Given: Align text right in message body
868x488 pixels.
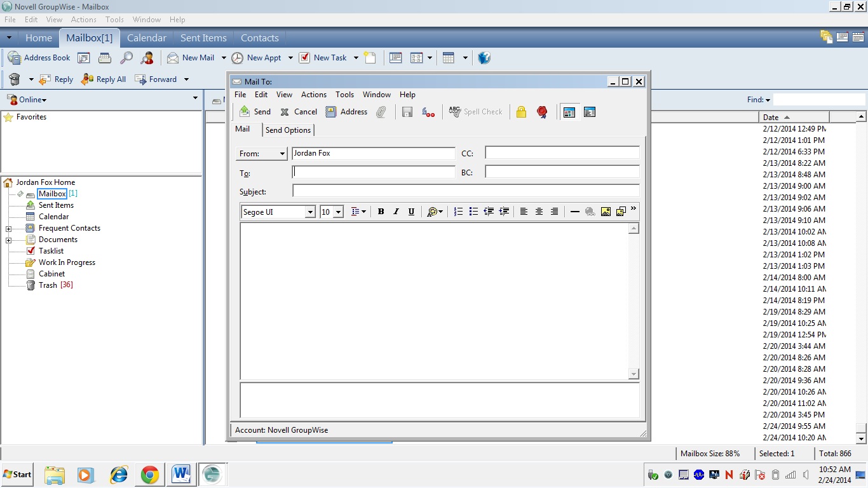Looking at the screenshot, I should [x=554, y=212].
